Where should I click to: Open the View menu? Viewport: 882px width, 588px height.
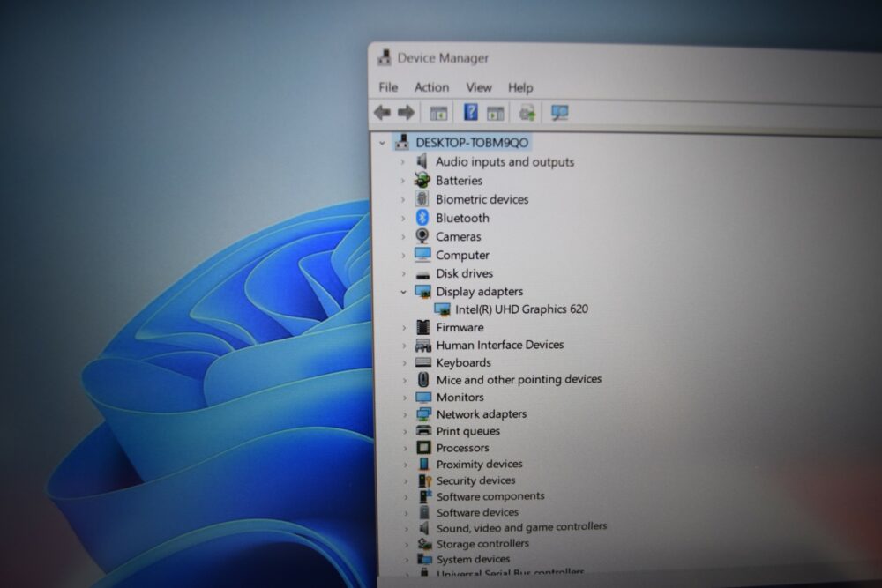(x=479, y=87)
